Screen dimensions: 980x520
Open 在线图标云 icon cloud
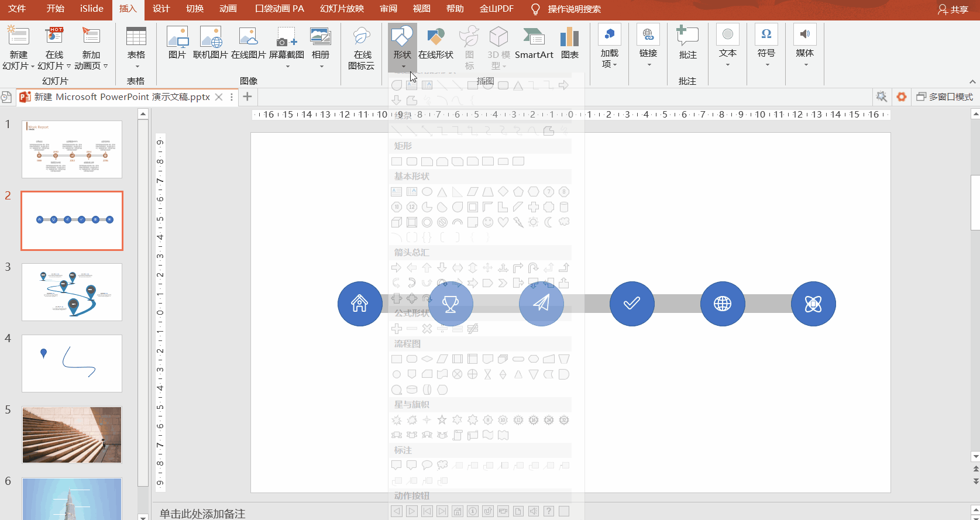point(362,48)
